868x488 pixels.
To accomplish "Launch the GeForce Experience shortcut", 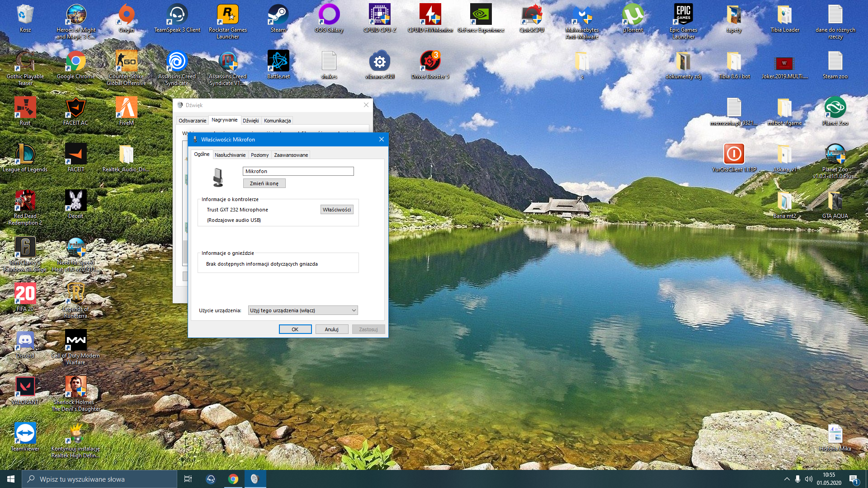I will point(481,16).
